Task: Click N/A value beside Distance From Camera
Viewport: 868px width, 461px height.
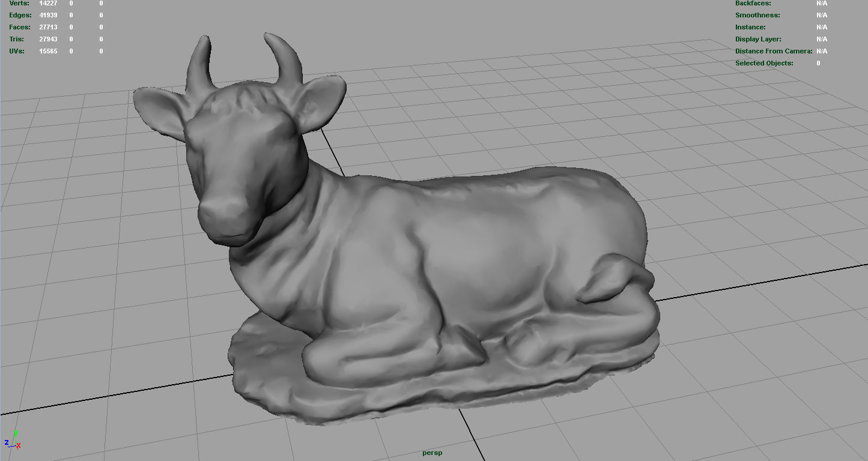Action: click(x=822, y=51)
